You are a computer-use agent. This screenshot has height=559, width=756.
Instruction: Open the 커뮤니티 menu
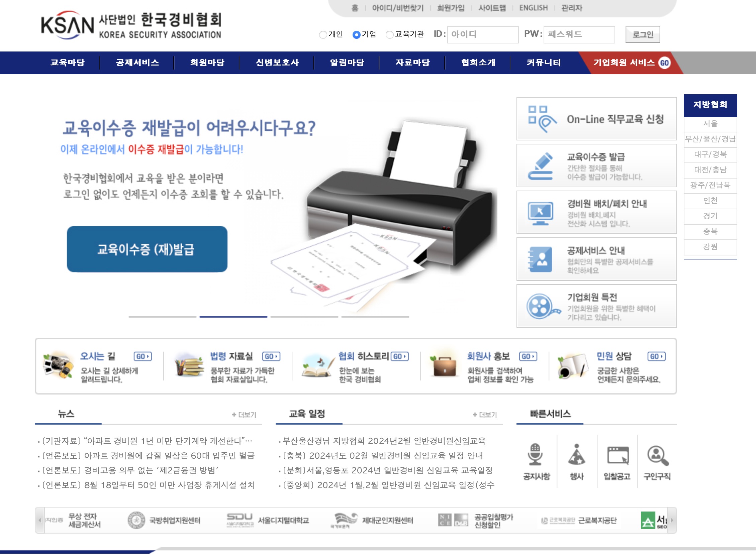543,63
